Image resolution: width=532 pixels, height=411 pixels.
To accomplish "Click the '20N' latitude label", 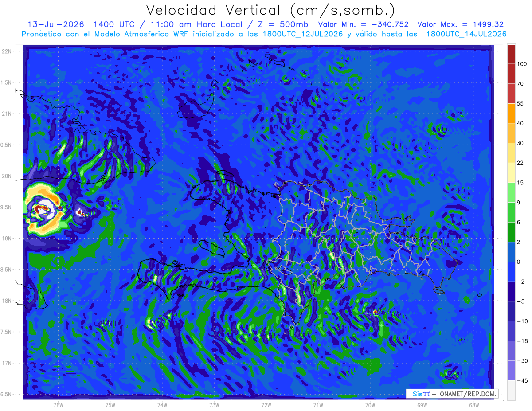I will (x=7, y=176).
